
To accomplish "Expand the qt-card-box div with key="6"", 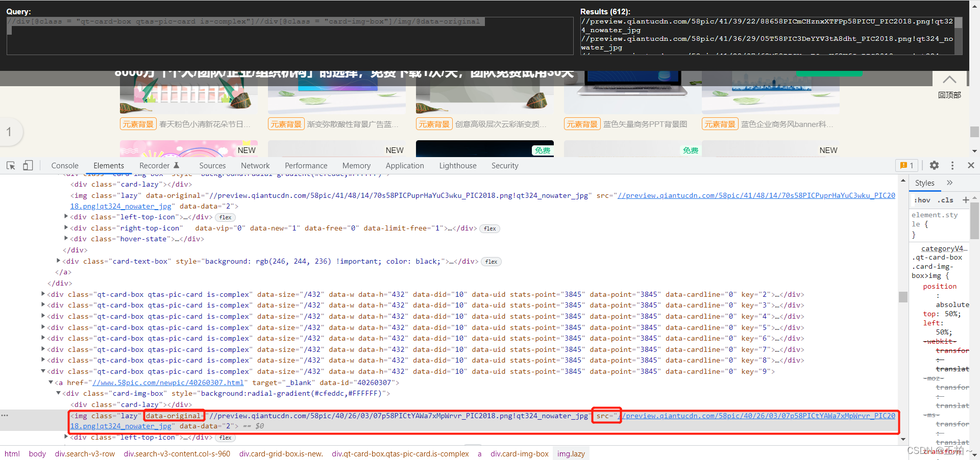I will 43,338.
